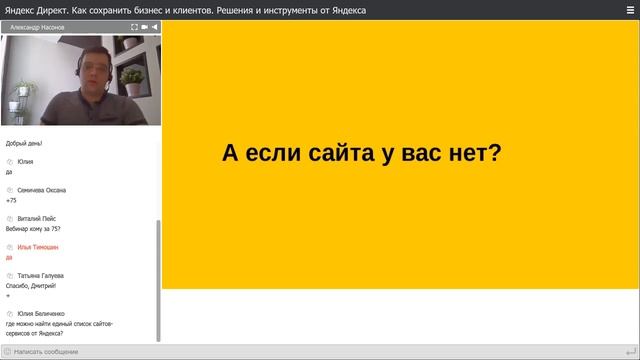Click the question about единый список сайтов-сервисов
This screenshot has height=360, width=640.
[59, 329]
